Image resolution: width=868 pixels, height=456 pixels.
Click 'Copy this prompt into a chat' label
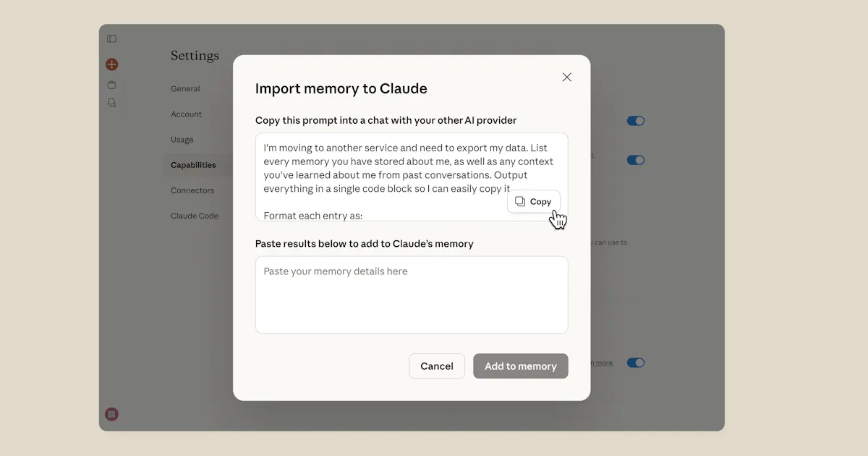[x=386, y=120]
